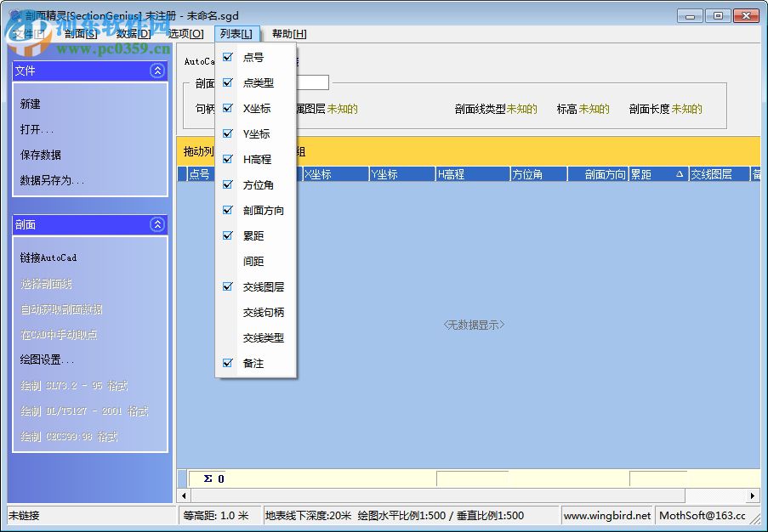768x532 pixels.
Task: Toggle the 备注 column checkbox
Action: (x=226, y=363)
